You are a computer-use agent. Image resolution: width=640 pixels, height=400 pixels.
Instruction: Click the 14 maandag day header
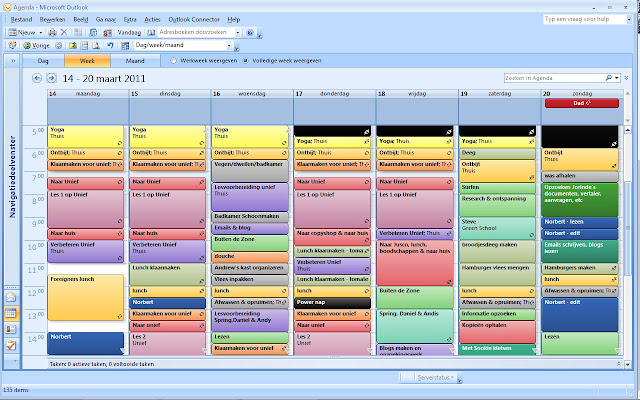click(x=88, y=93)
